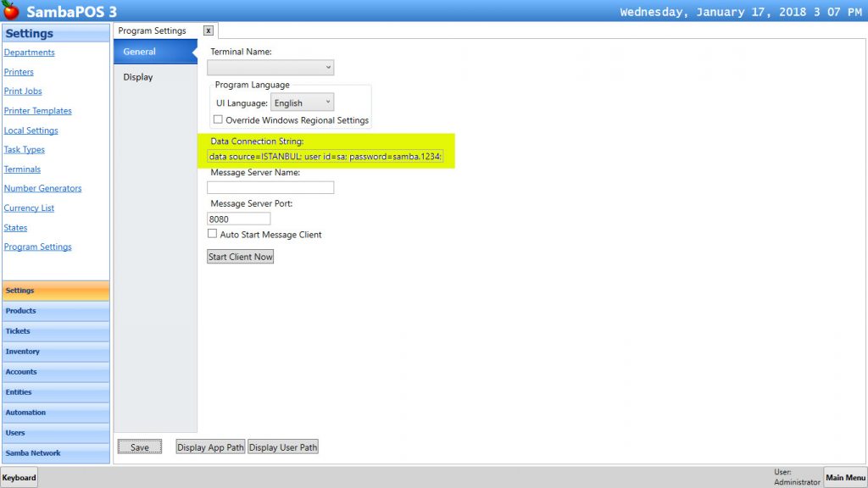Open Program Settings link in sidebar
868x488 pixels.
click(37, 247)
